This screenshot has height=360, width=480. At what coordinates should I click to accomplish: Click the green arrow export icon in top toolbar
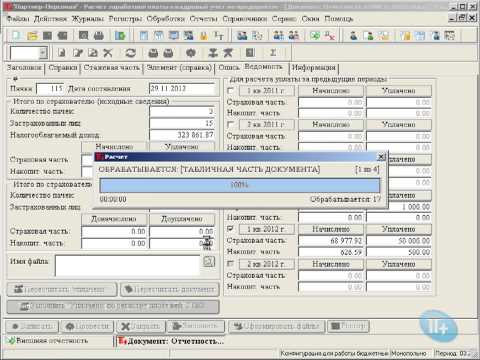pyautogui.click(x=120, y=35)
